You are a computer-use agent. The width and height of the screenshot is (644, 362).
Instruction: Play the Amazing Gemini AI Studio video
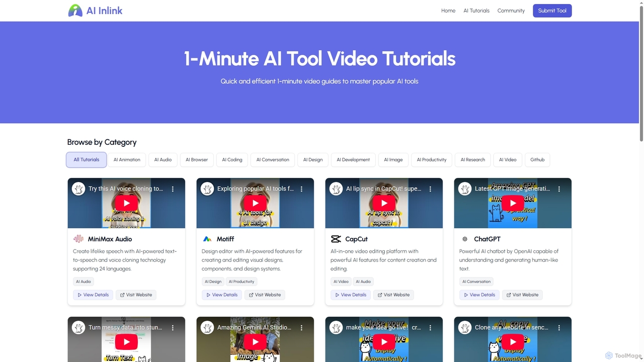[x=255, y=342]
